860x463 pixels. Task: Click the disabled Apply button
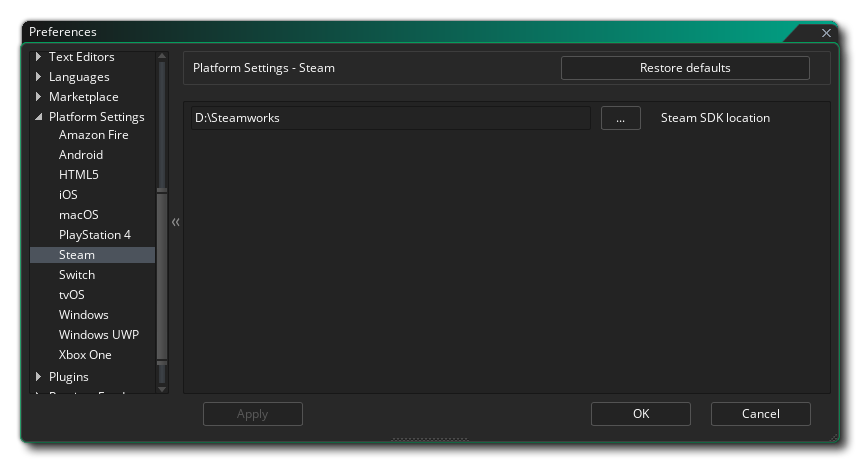click(x=252, y=414)
